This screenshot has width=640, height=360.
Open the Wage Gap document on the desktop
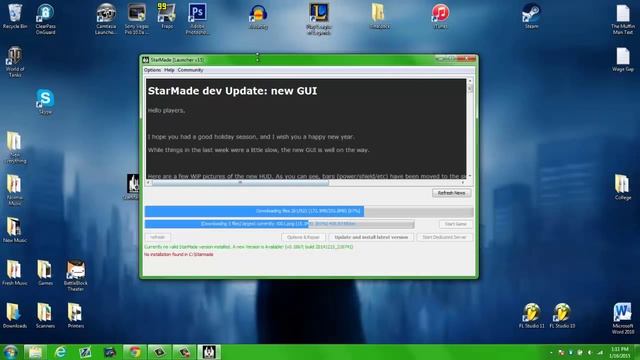tap(622, 60)
